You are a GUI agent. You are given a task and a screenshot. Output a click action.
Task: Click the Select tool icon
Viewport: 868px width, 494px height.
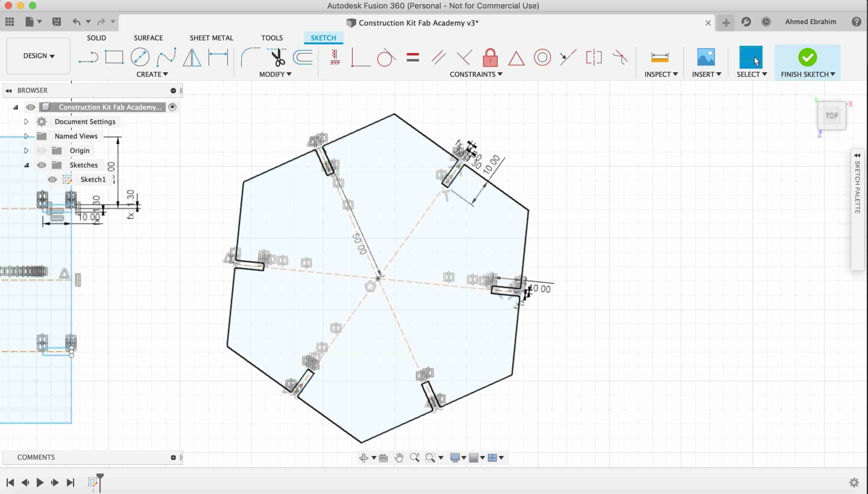coord(751,57)
